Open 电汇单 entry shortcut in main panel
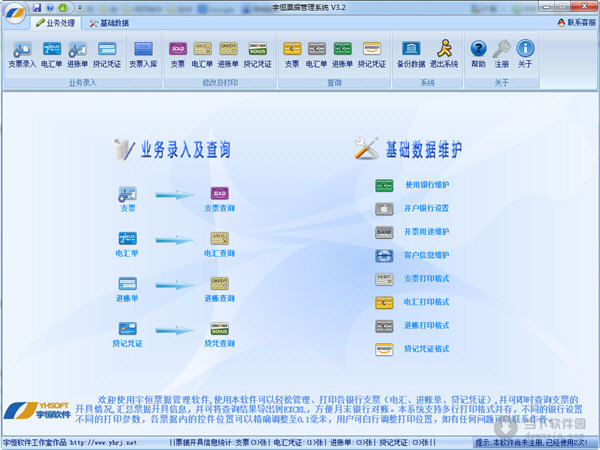The height and width of the screenshot is (450, 600). 127,244
